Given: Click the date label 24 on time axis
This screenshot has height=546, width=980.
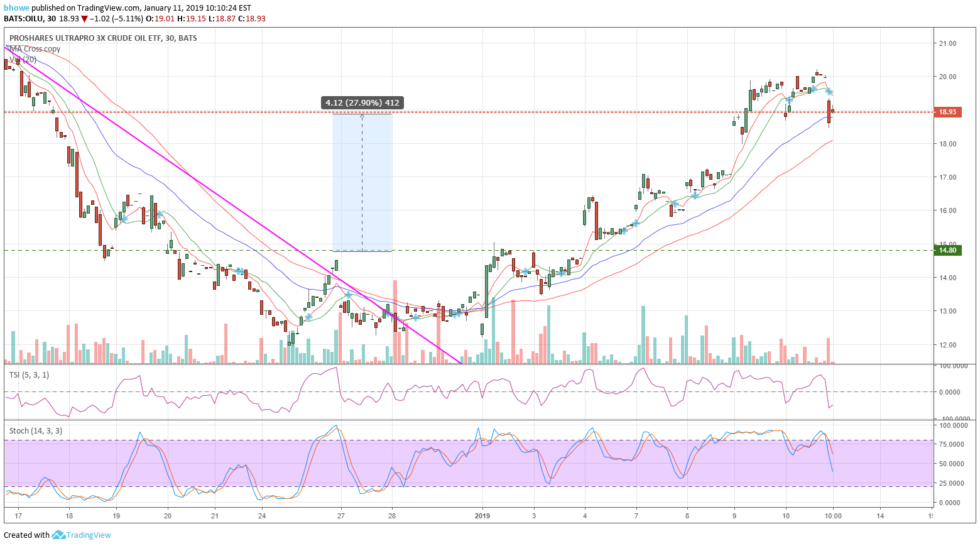Looking at the screenshot, I should pos(262,516).
